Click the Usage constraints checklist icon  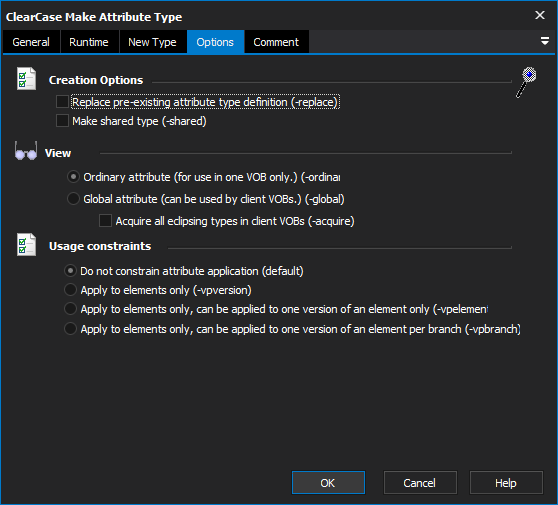pos(26,244)
